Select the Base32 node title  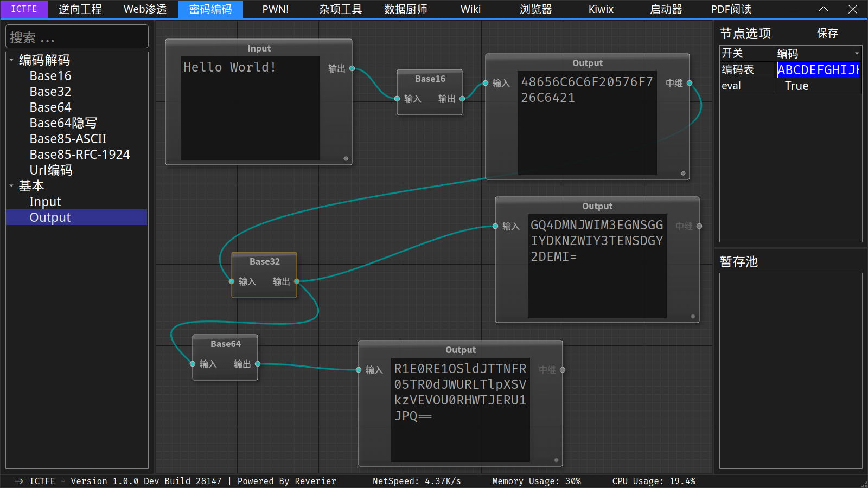[265, 261]
